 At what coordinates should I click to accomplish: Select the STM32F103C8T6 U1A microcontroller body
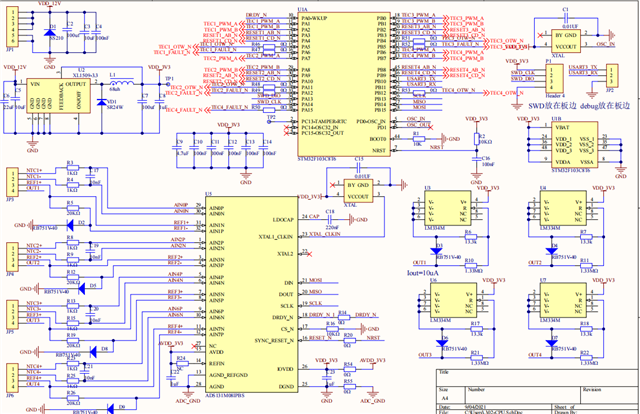coord(344,84)
